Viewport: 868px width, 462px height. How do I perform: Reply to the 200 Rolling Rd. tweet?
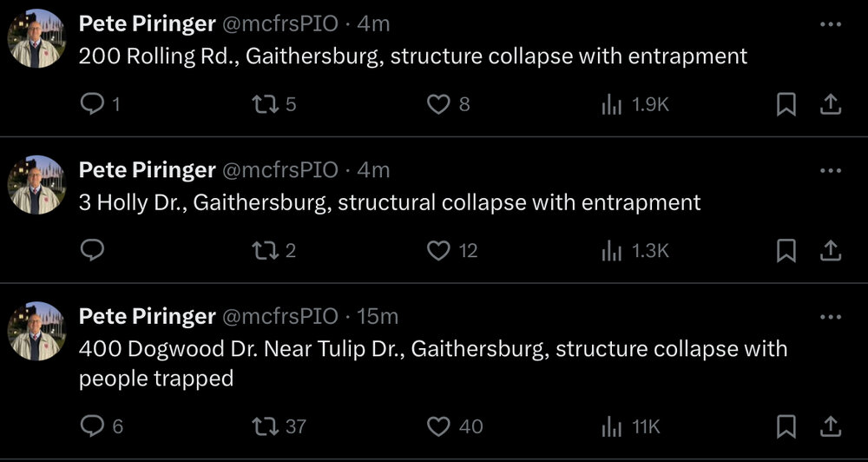click(x=92, y=105)
